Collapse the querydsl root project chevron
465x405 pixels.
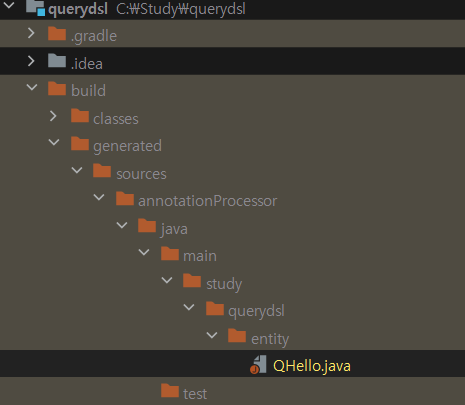pyautogui.click(x=9, y=5)
